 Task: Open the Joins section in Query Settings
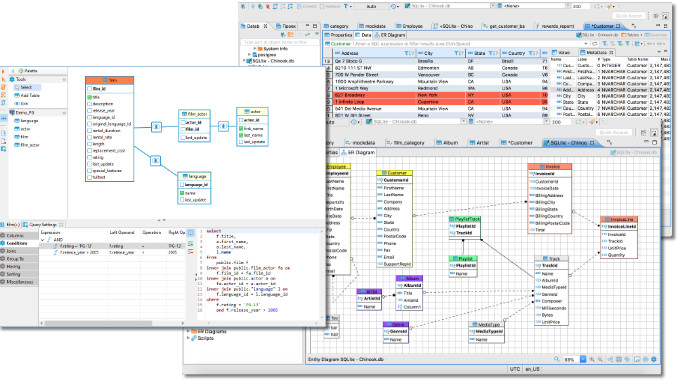[11, 251]
